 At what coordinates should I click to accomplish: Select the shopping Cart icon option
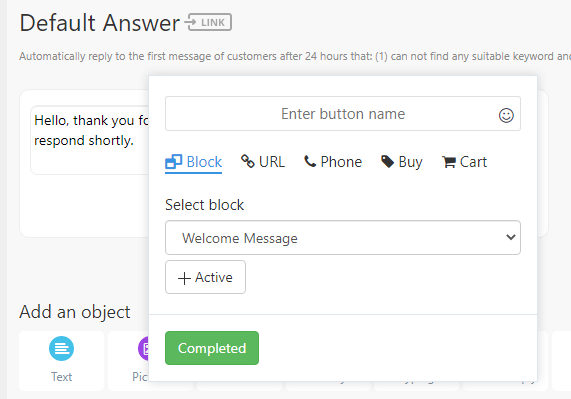coord(449,162)
